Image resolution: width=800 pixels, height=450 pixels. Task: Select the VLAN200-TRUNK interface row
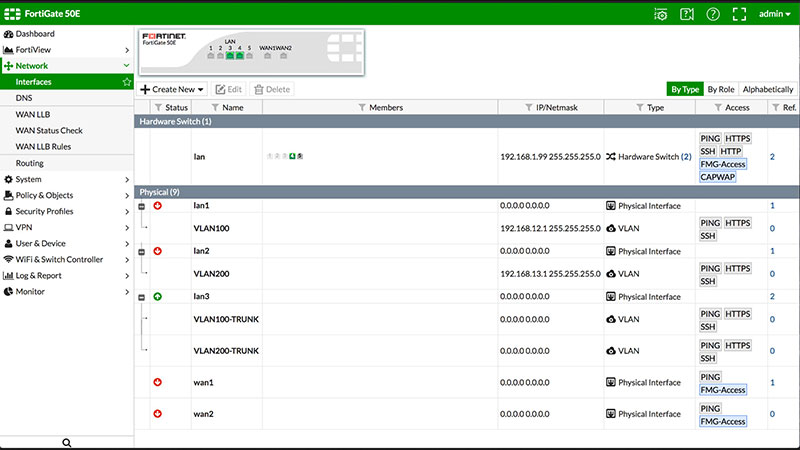[467, 351]
